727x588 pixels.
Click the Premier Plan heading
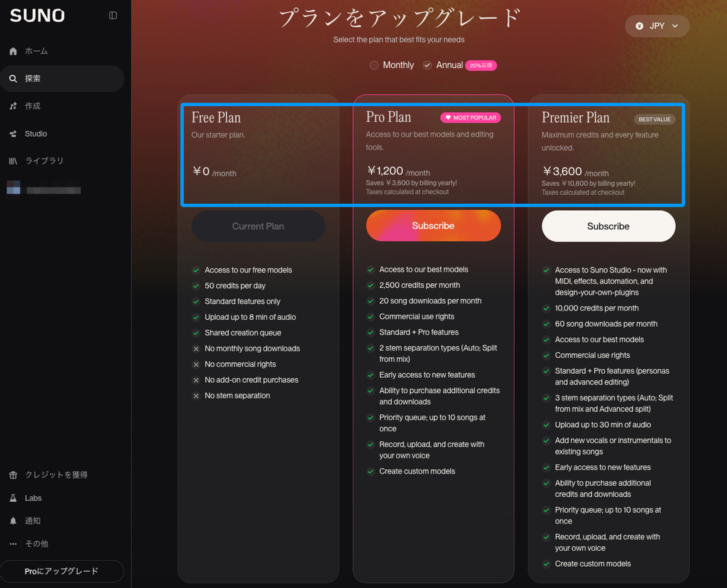tap(576, 118)
